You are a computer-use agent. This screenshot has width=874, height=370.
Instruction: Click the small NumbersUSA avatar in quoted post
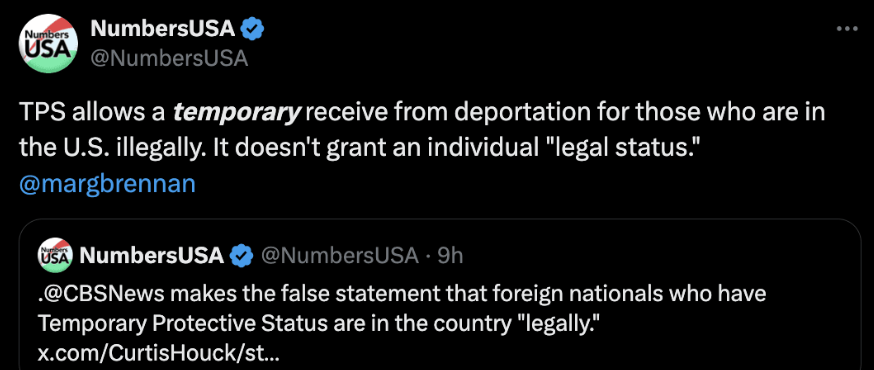(x=55, y=255)
